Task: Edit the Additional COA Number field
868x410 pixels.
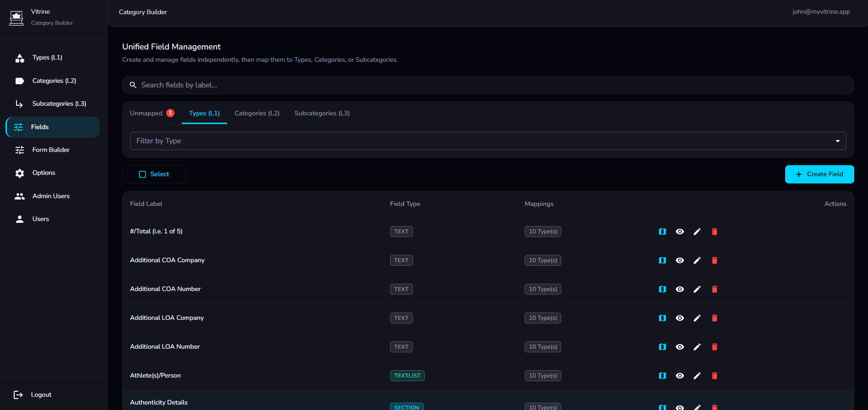Action: tap(697, 289)
